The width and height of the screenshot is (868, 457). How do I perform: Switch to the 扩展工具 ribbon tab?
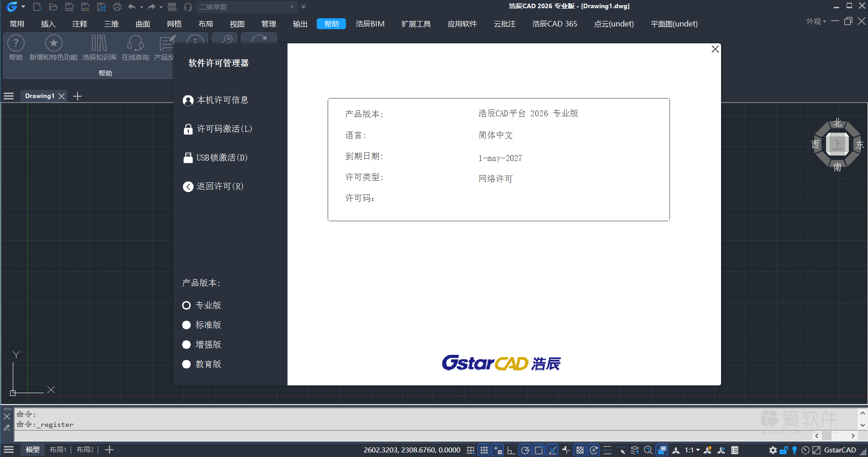pos(416,24)
